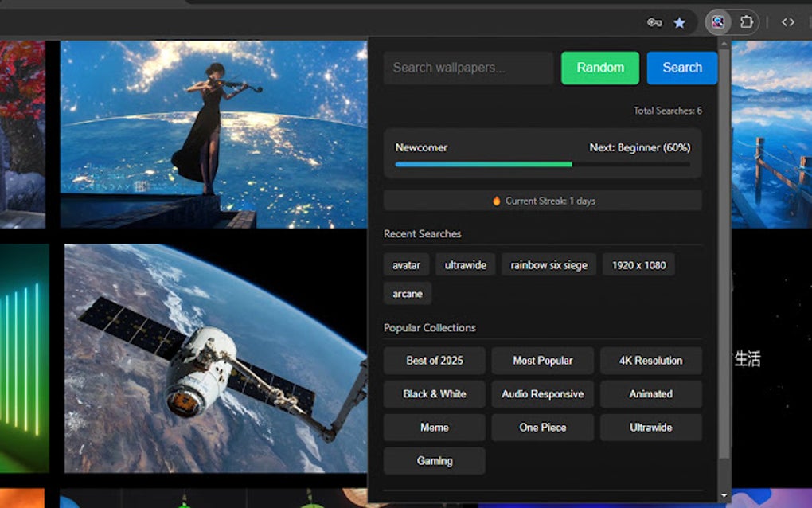The width and height of the screenshot is (812, 508).
Task: Open the Best of 2025 collection
Action: click(434, 361)
